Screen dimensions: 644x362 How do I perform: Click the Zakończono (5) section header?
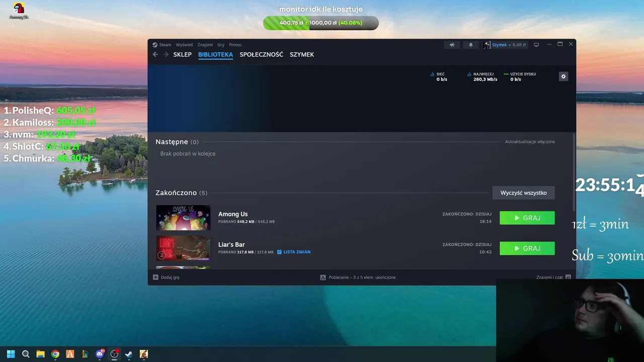pos(181,193)
